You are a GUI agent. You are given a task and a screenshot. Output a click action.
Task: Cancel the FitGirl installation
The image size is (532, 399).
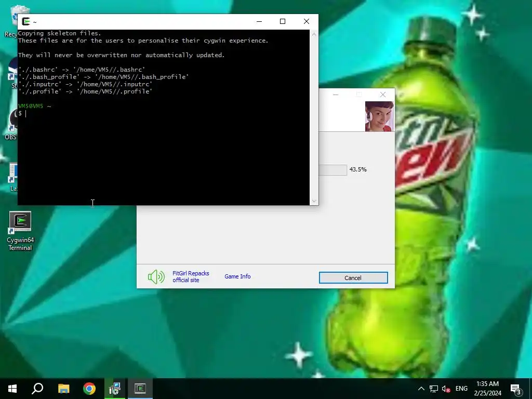pos(353,278)
